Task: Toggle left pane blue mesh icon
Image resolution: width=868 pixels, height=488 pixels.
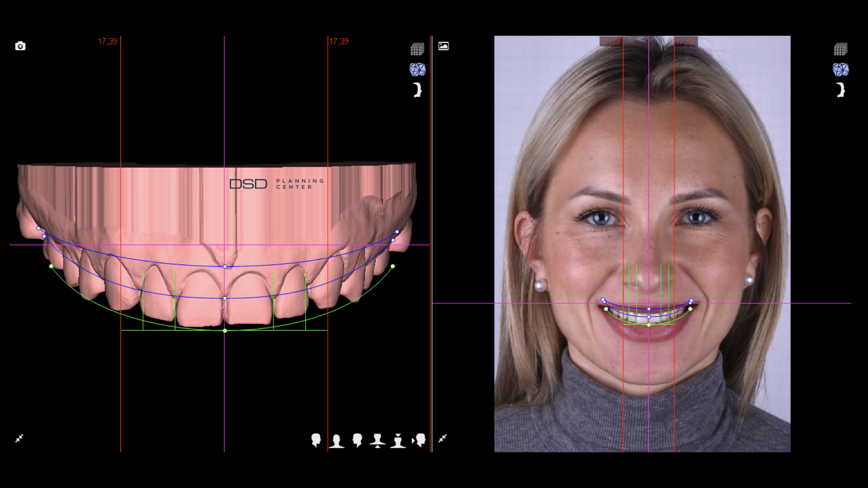Action: [x=417, y=70]
